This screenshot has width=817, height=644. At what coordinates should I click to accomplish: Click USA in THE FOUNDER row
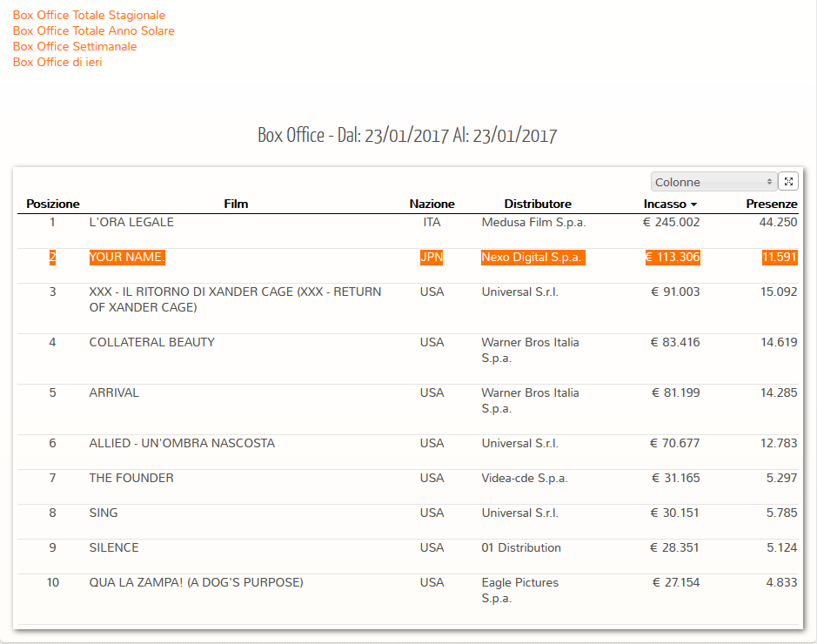(432, 479)
